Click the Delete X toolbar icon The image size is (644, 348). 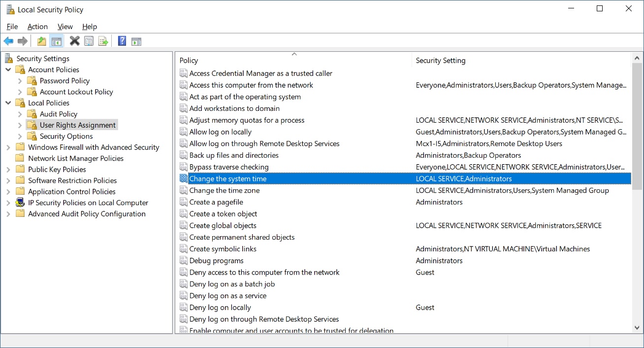(x=75, y=41)
